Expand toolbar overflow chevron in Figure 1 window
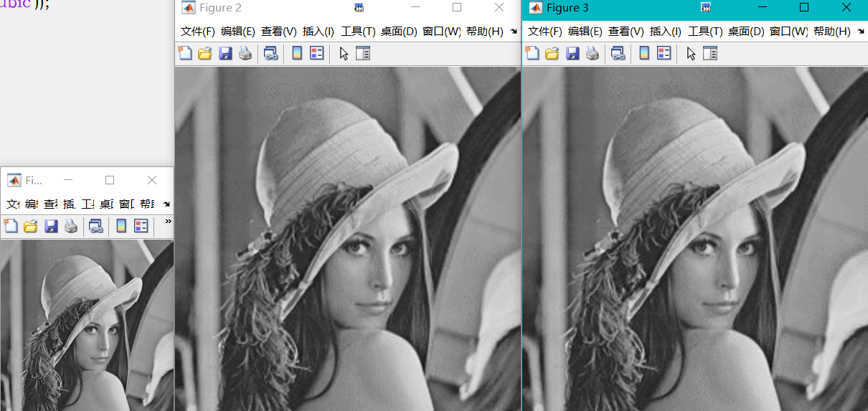The width and height of the screenshot is (868, 411). click(168, 222)
